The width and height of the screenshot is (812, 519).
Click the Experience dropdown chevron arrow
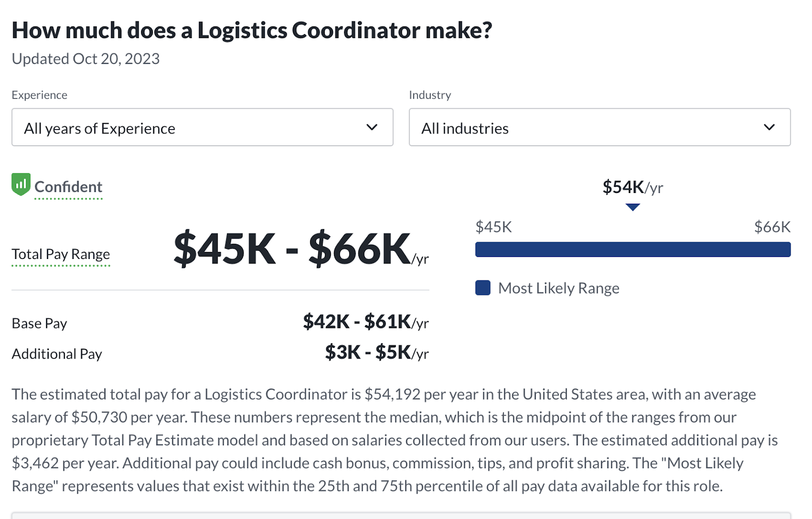coord(372,127)
